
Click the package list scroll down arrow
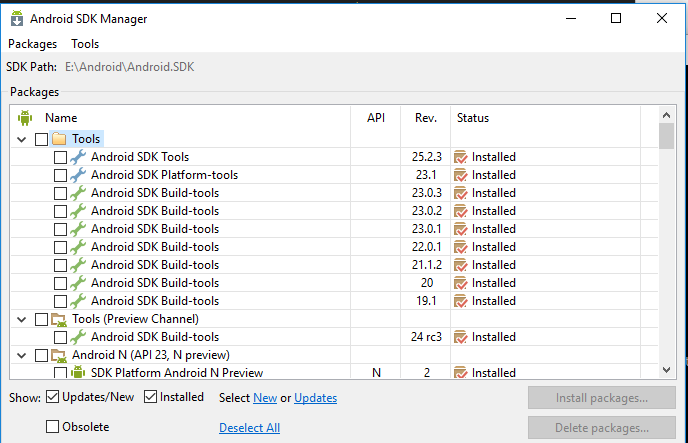666,370
